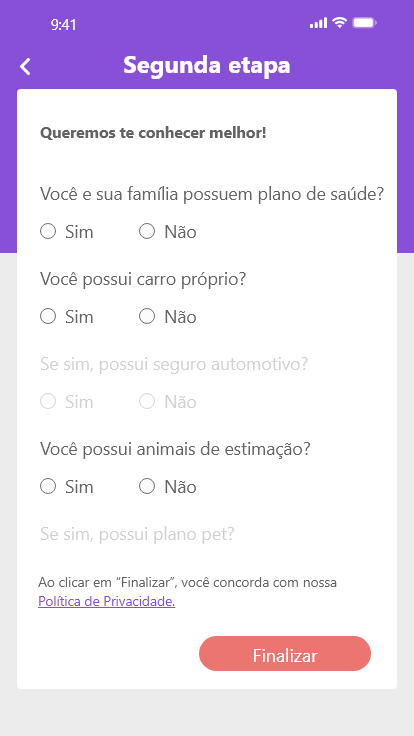Open the Política de Privacidade link
The height and width of the screenshot is (736, 414).
tap(107, 601)
